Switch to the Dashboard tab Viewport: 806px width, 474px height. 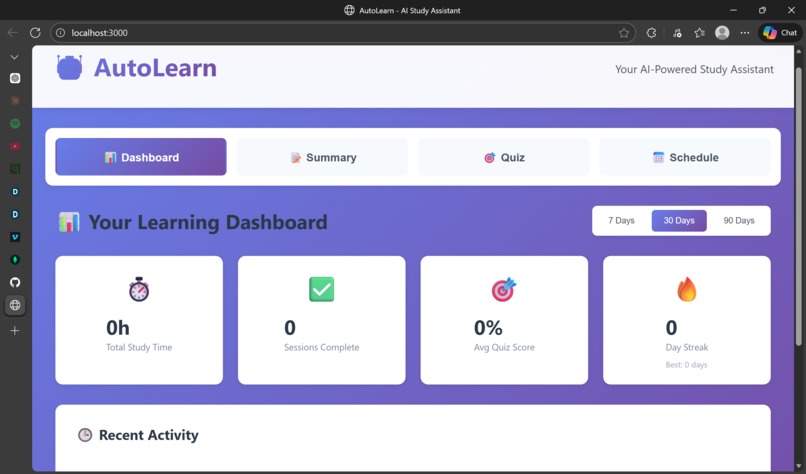[141, 157]
